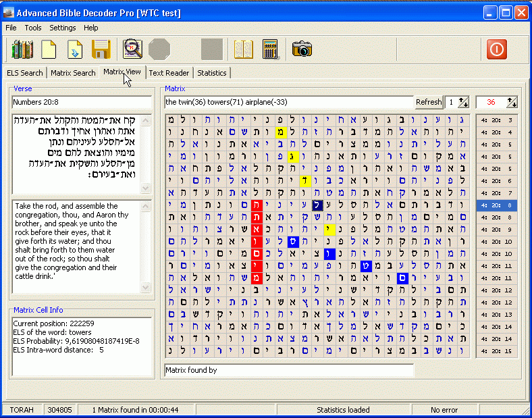The width and height of the screenshot is (532, 418).
Task: Select the 4: 20: 7 row reference
Action: pos(497,193)
